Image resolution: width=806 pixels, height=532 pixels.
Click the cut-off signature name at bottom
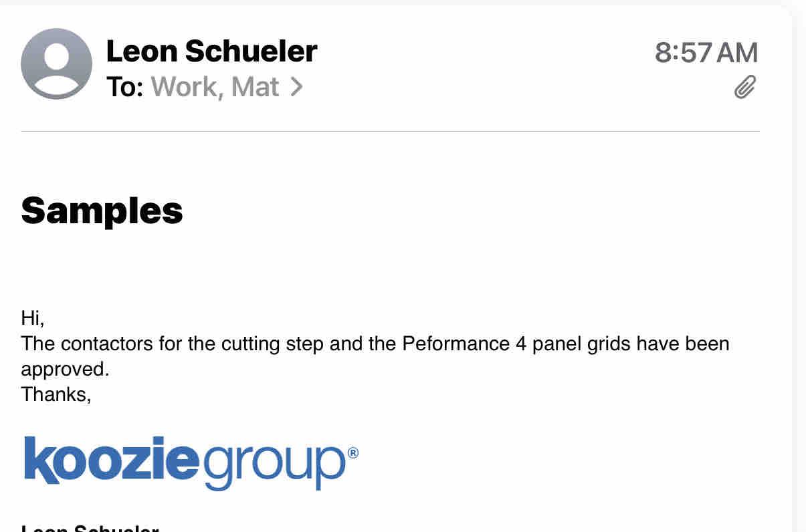90,528
